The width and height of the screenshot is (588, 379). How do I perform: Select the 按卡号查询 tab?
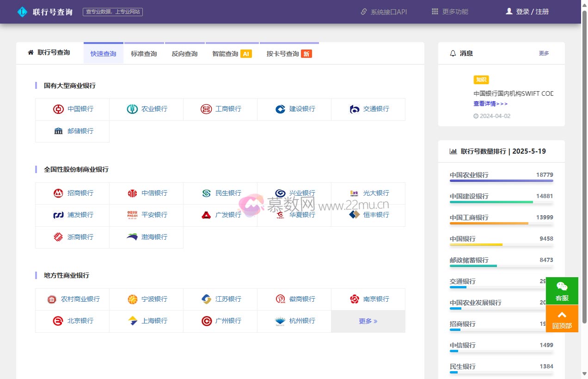pyautogui.click(x=289, y=54)
